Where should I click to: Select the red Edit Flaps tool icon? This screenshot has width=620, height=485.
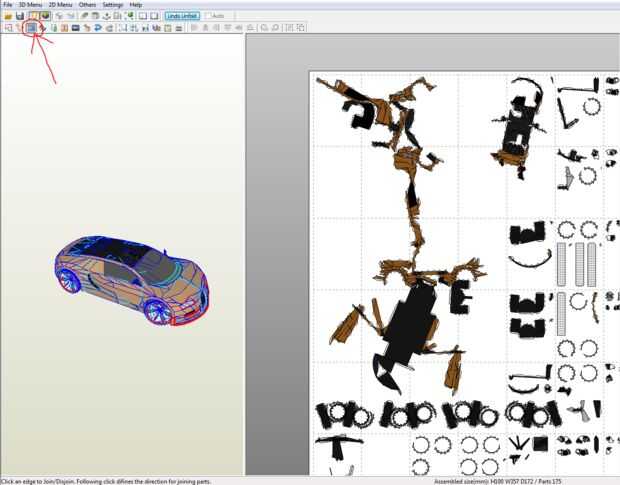[x=42, y=28]
